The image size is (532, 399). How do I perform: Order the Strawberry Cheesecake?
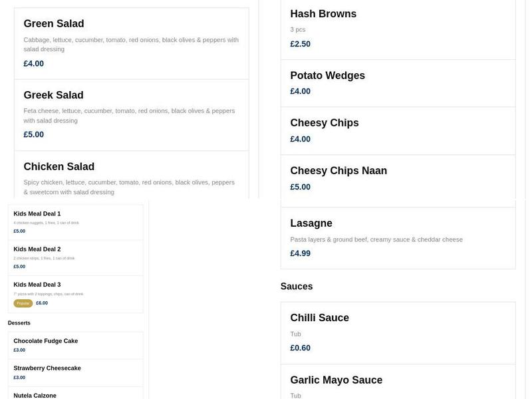coord(75,372)
